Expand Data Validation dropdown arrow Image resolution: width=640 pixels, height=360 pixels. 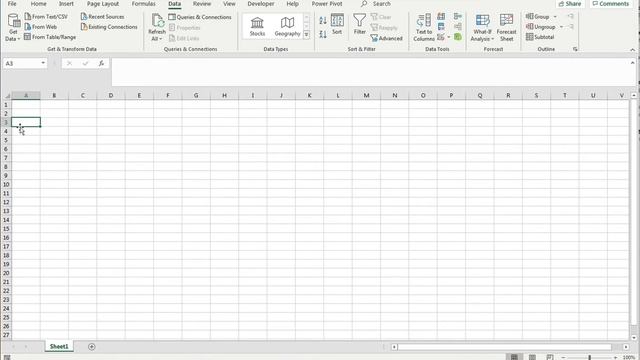[x=449, y=37]
